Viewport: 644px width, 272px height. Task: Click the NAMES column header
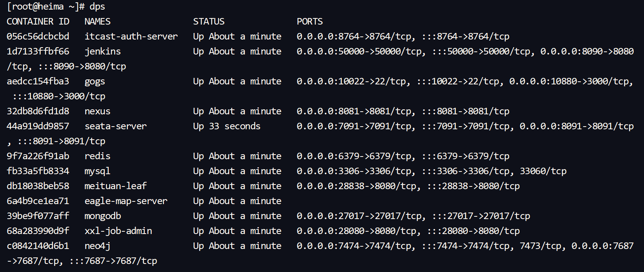point(97,21)
